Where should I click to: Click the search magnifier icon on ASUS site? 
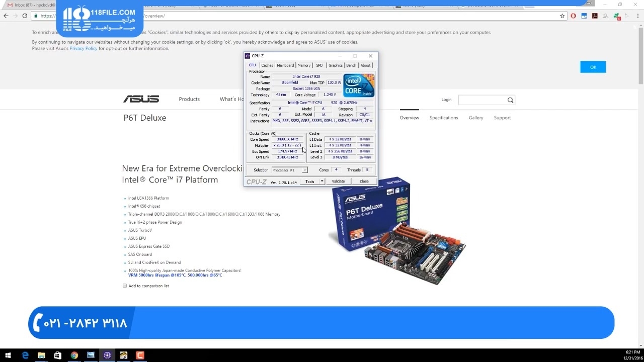point(510,100)
